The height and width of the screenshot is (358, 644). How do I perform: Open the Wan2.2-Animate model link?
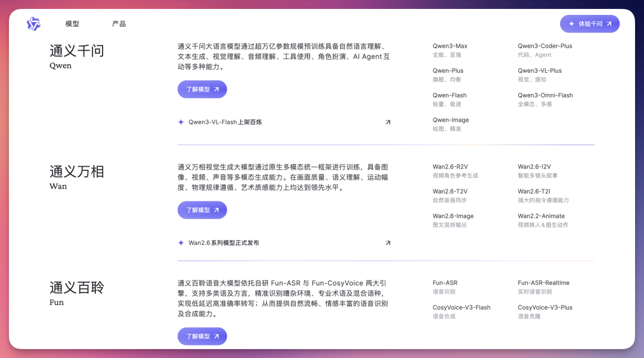pyautogui.click(x=541, y=216)
